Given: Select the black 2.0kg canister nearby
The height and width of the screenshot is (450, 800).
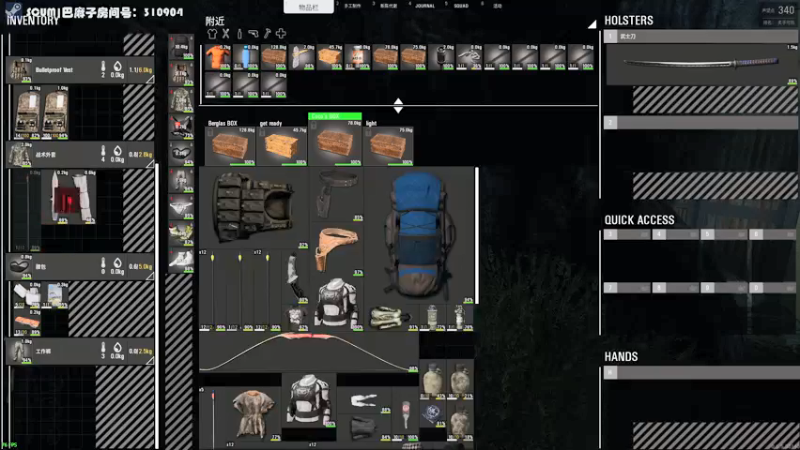Looking at the screenshot, I should coord(441,57).
